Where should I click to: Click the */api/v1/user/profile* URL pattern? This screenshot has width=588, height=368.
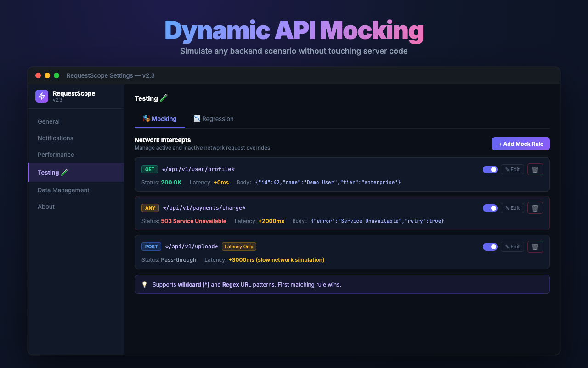[x=198, y=169]
